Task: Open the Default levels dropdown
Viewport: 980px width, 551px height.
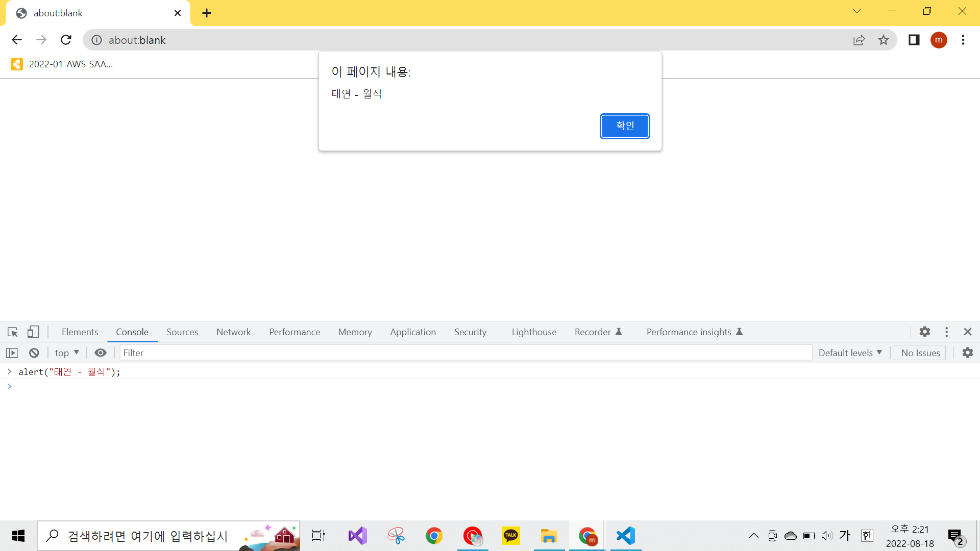Action: (850, 353)
